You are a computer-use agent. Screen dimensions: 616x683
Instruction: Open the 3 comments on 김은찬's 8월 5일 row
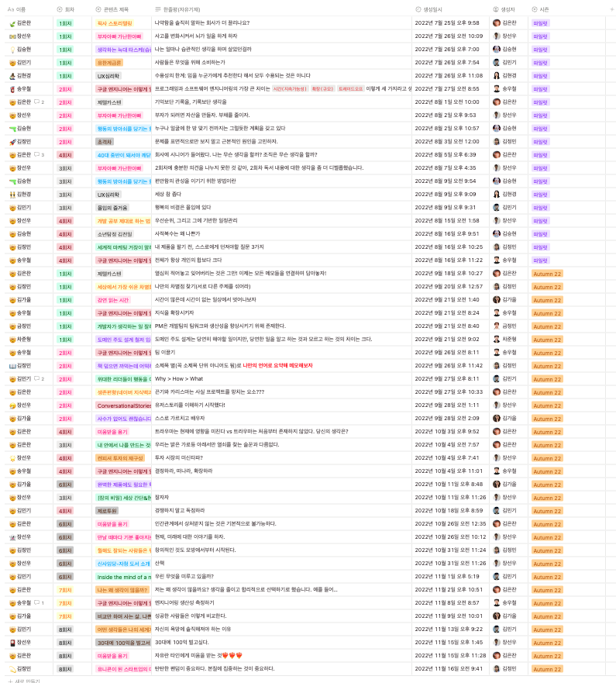40,154
